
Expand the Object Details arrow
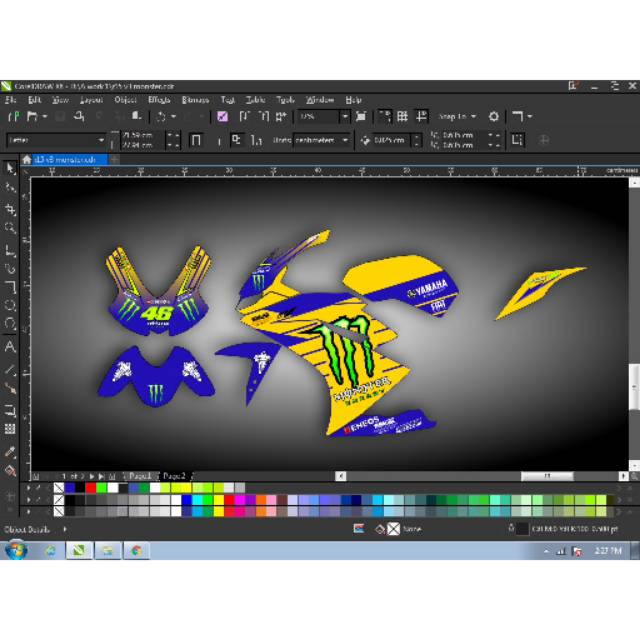click(x=64, y=529)
